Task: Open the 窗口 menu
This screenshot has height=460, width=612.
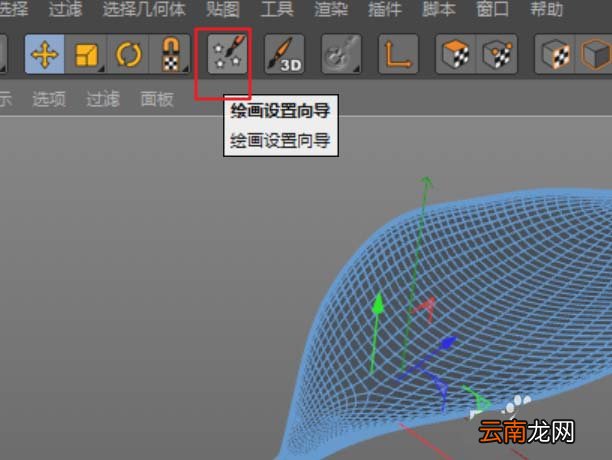Action: click(x=493, y=9)
